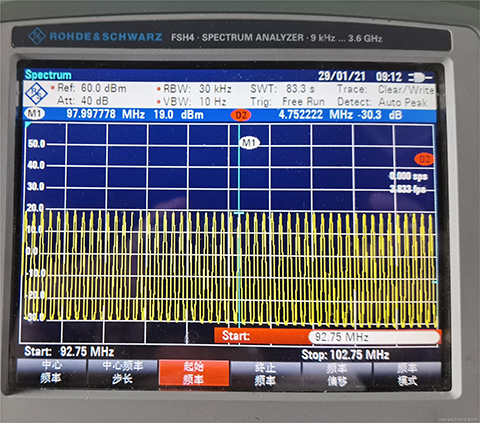
Task: Select the highlighted 起始频率 (start frequency) softkey
Action: click(x=194, y=373)
